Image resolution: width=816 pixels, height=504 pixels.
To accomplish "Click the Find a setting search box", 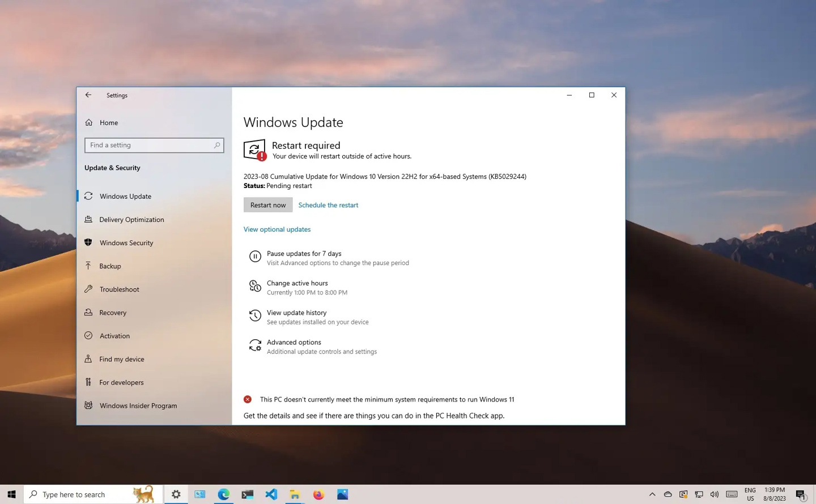I will point(154,145).
